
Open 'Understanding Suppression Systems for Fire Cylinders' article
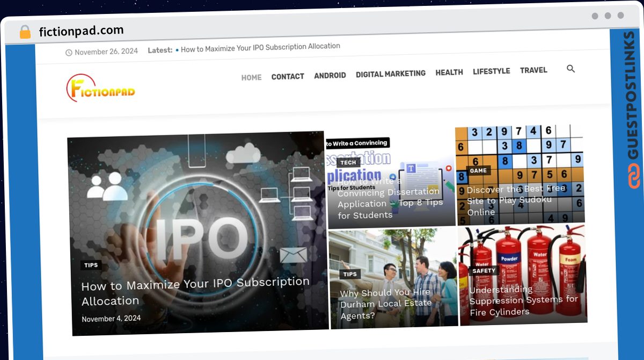point(524,301)
